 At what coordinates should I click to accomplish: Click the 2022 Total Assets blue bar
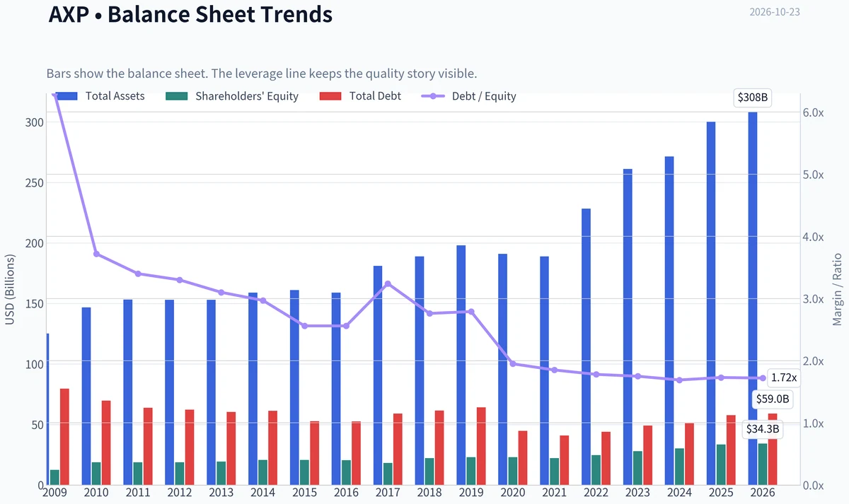[586, 347]
